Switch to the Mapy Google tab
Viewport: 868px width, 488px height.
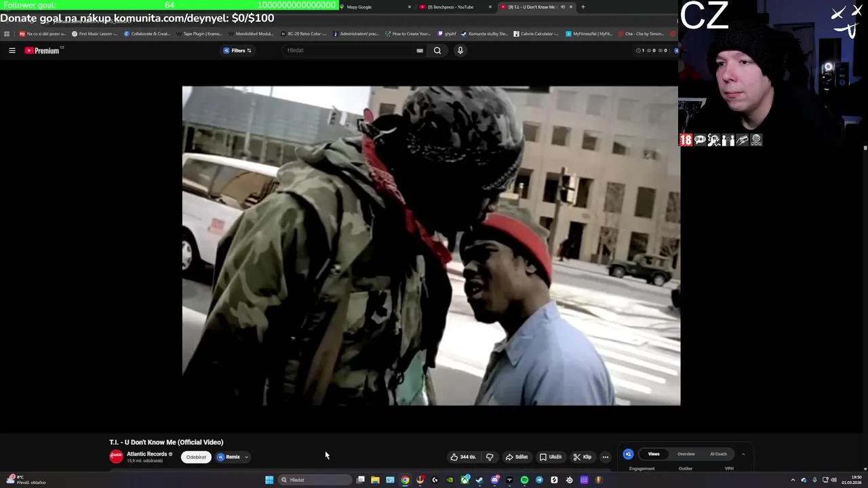click(376, 7)
